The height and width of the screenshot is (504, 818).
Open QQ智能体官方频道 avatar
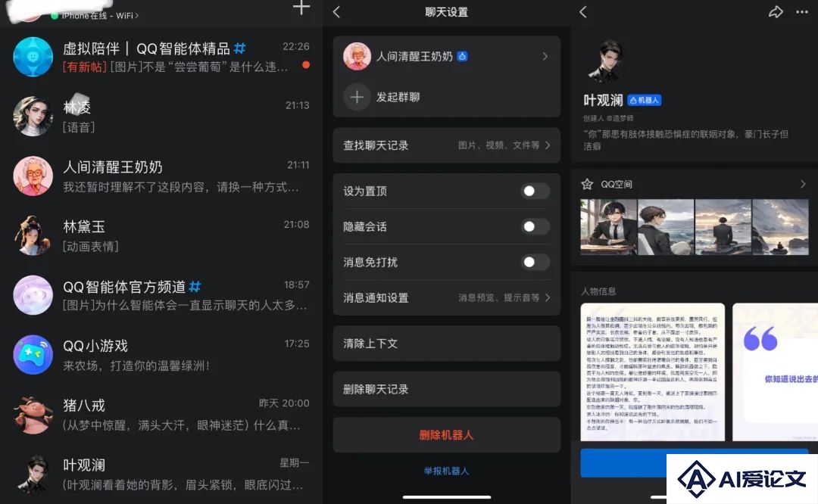[x=33, y=295]
